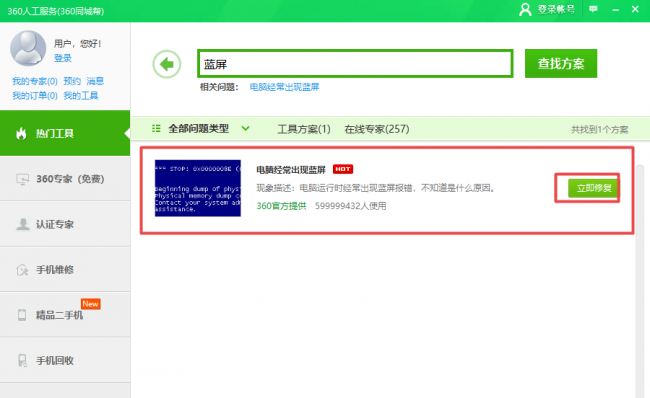Switch to 在线专家(257) tab
650x398 pixels.
click(377, 129)
